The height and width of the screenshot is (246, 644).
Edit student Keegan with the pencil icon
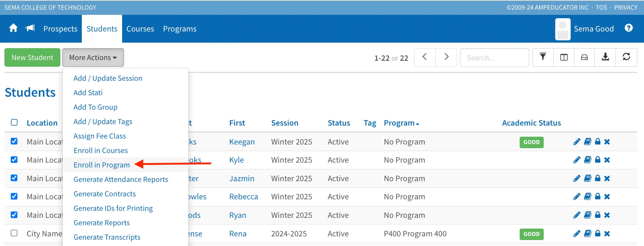(577, 142)
